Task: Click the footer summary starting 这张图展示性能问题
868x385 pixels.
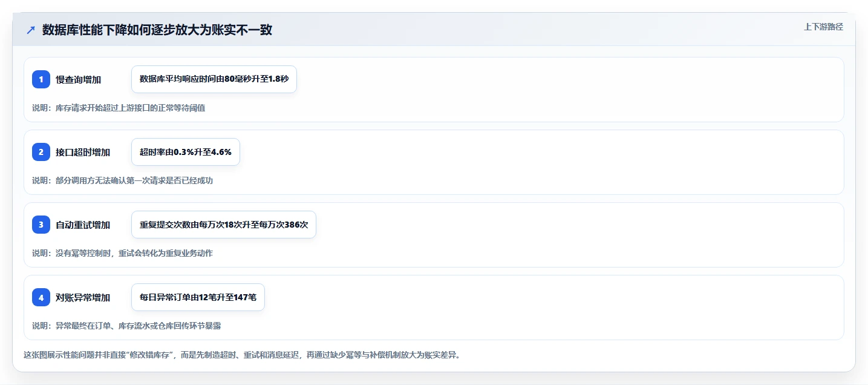Action: (242, 355)
